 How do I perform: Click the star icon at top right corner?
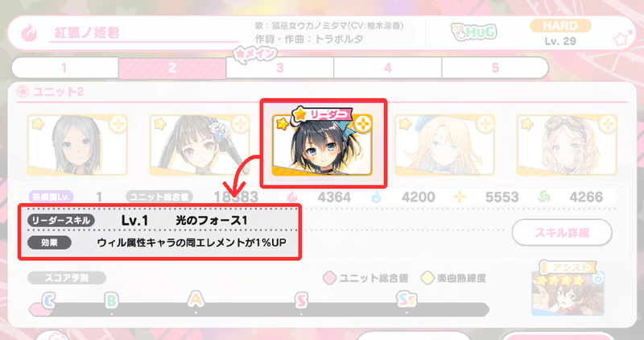pos(622,38)
